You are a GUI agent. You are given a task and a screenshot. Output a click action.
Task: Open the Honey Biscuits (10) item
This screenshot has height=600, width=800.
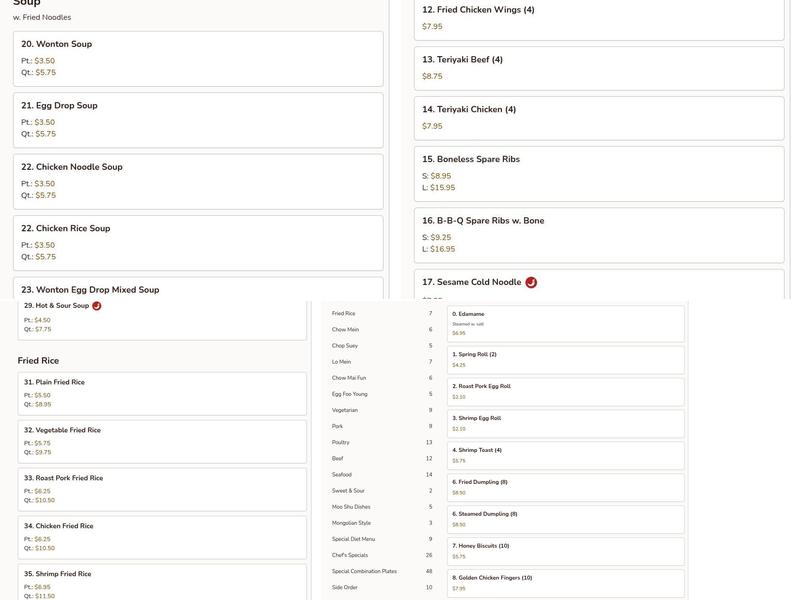click(x=565, y=551)
